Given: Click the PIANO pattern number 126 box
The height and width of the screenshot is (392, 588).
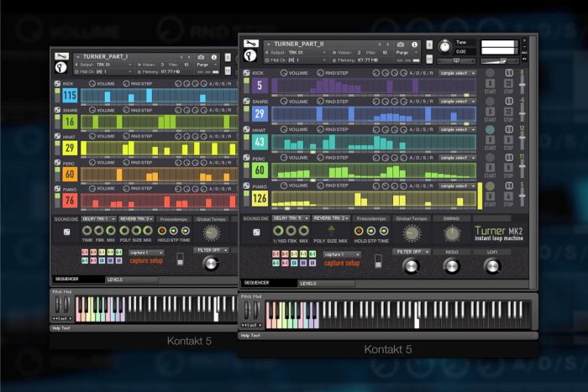Looking at the screenshot, I should coord(260,199).
